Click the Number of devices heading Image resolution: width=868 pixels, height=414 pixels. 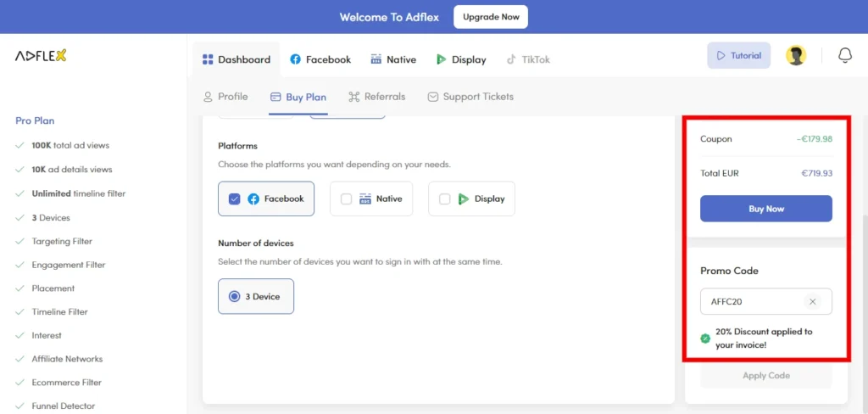[256, 243]
